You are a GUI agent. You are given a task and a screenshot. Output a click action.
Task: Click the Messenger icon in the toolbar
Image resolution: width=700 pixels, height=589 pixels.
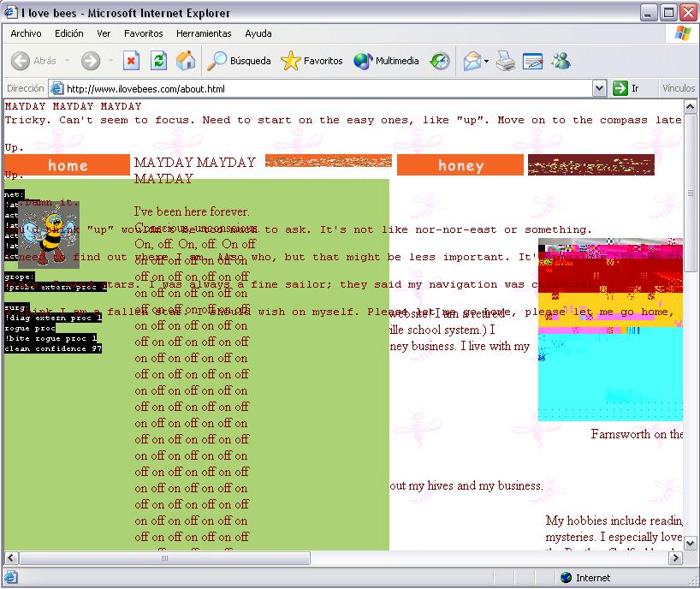pos(561,61)
